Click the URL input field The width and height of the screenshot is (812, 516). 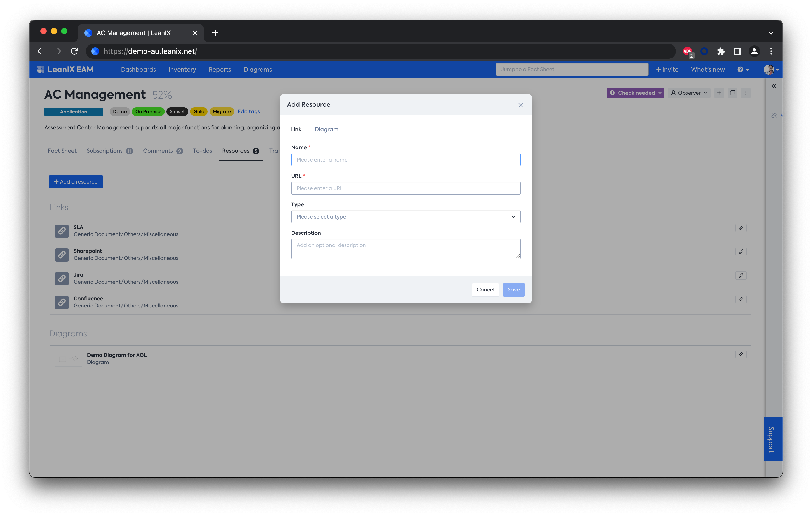[406, 188]
